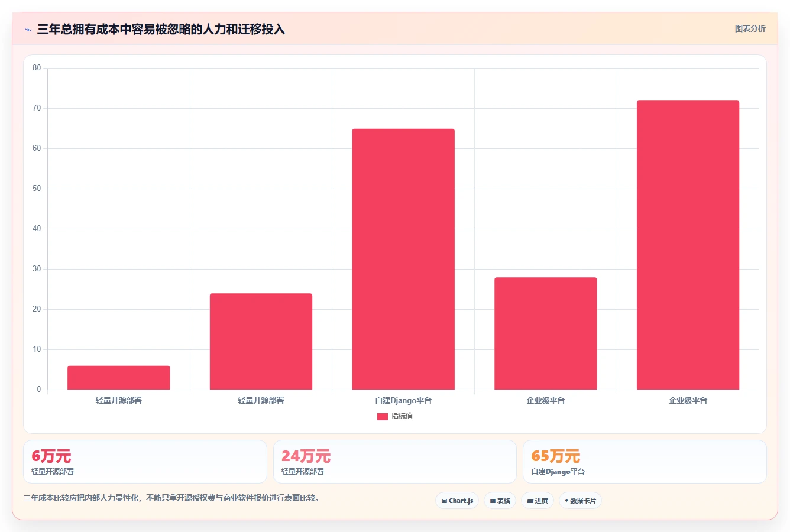Click the y-axis tick label 30
The height and width of the screenshot is (532, 790).
point(37,269)
